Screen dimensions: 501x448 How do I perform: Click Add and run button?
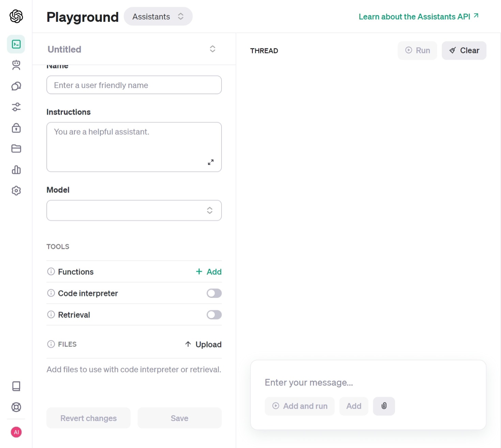coord(300,406)
